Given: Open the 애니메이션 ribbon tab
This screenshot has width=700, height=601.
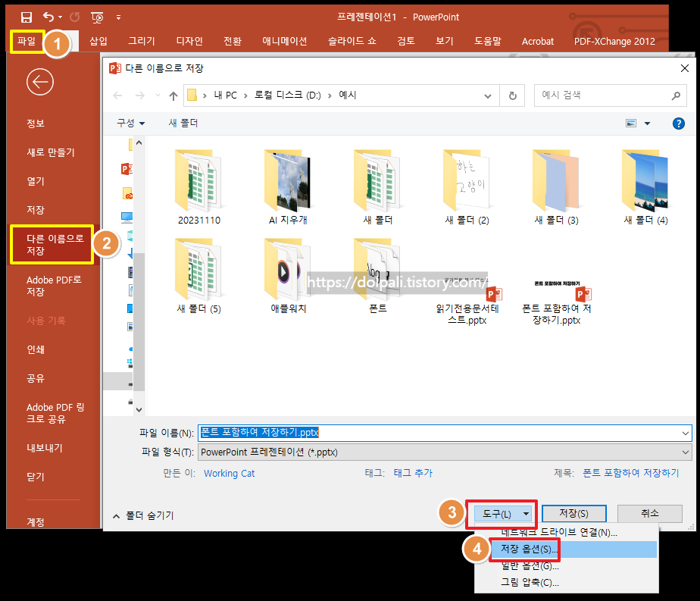Looking at the screenshot, I should click(285, 42).
